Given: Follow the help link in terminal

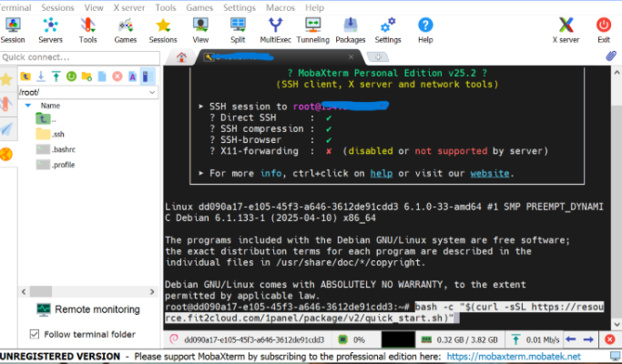Looking at the screenshot, I should tap(382, 173).
